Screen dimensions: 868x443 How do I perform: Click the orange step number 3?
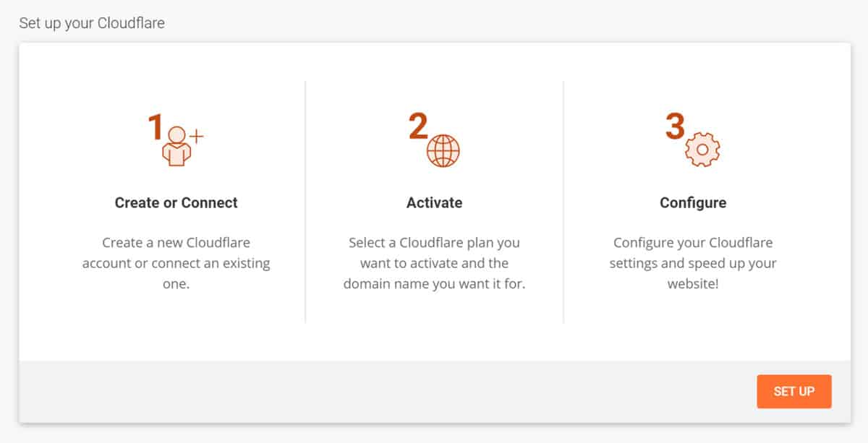click(675, 126)
